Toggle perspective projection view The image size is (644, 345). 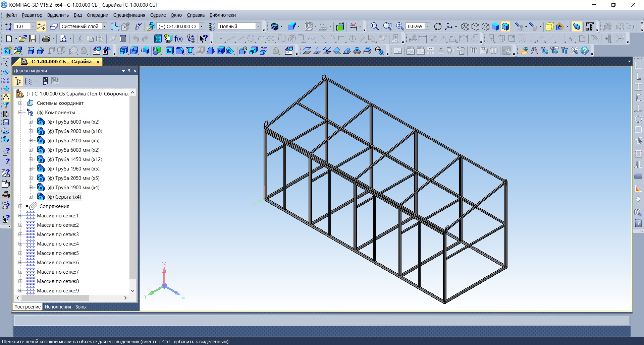click(x=550, y=26)
